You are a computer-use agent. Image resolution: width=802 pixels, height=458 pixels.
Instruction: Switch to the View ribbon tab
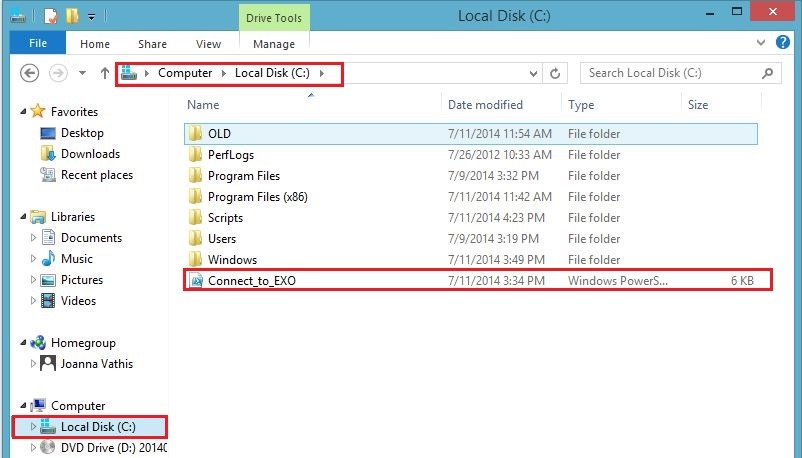coord(208,44)
